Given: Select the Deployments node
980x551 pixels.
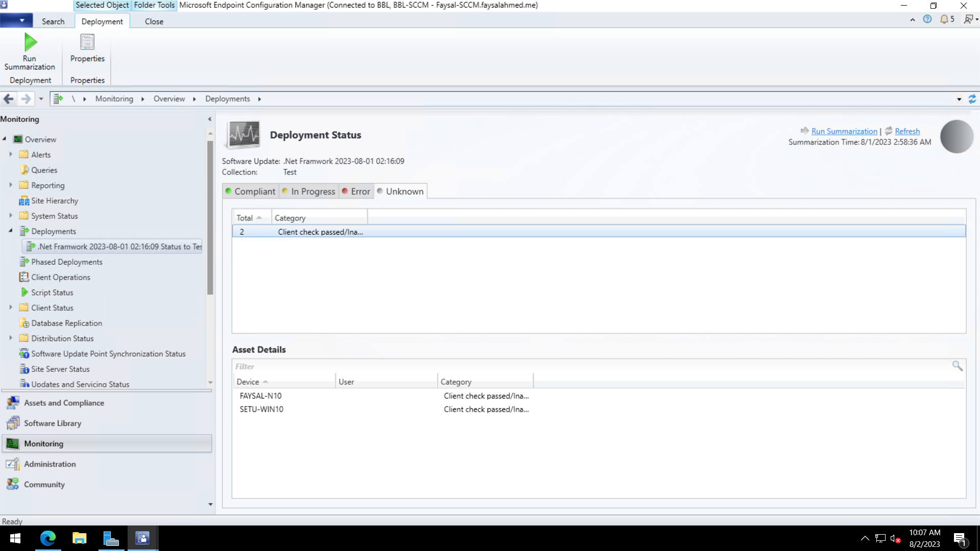Looking at the screenshot, I should pyautogui.click(x=53, y=231).
